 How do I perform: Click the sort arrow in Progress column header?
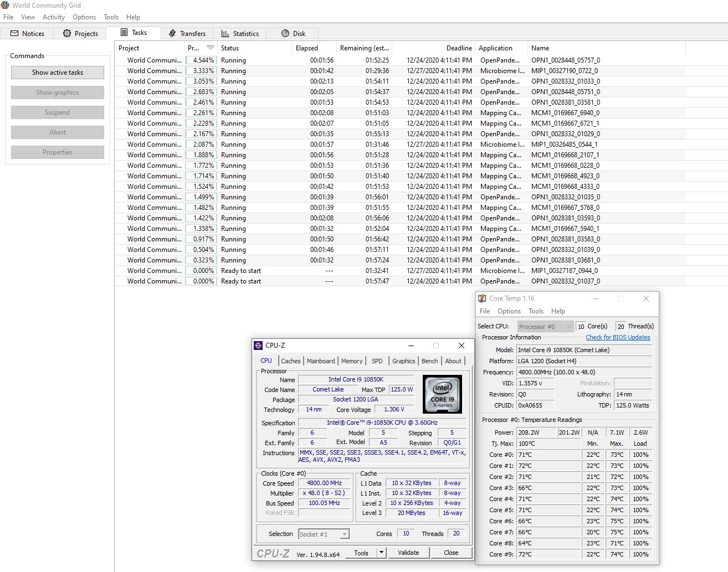click(210, 48)
